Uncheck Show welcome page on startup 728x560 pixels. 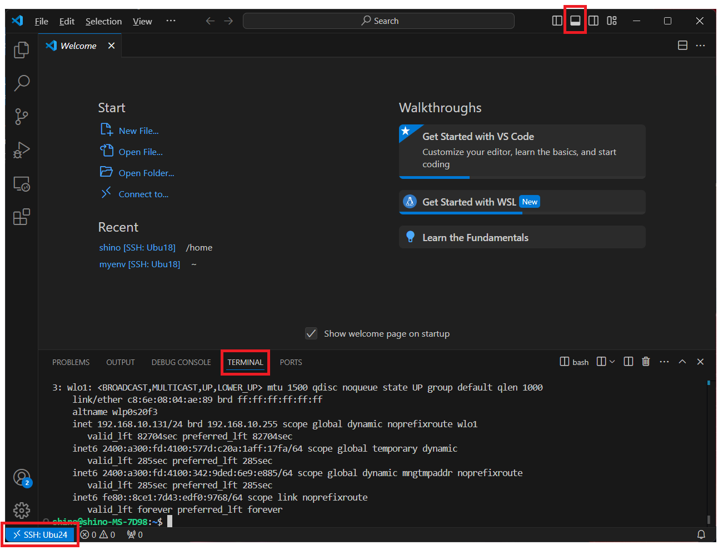(311, 333)
